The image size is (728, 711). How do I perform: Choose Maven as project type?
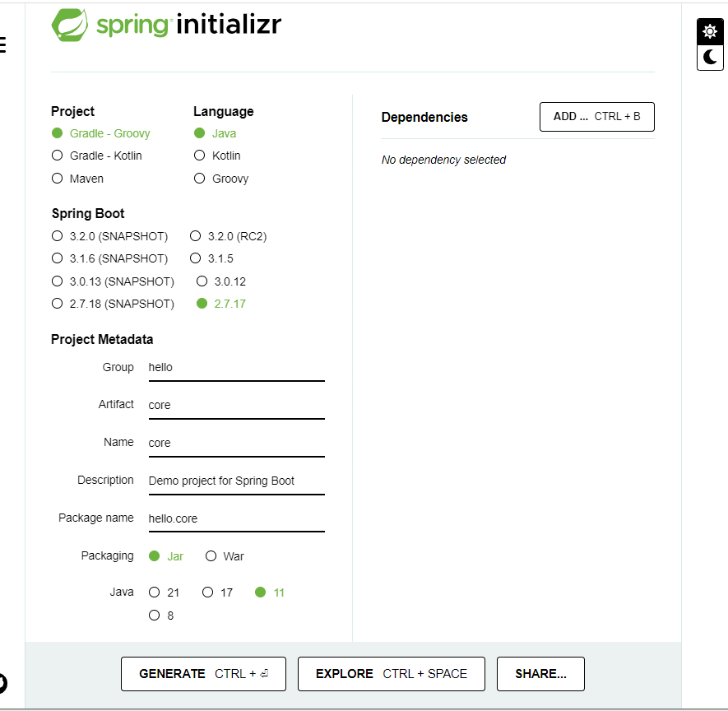click(x=77, y=179)
